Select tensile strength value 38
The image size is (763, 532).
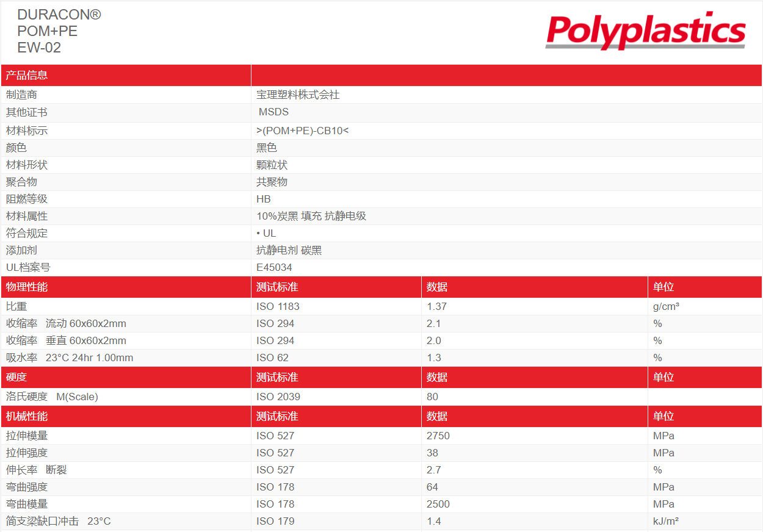click(x=433, y=453)
